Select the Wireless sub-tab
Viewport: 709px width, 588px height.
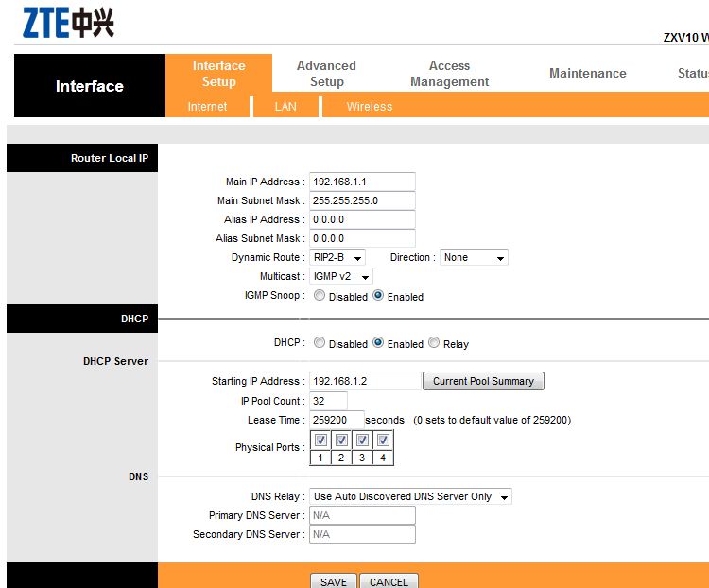pos(370,106)
